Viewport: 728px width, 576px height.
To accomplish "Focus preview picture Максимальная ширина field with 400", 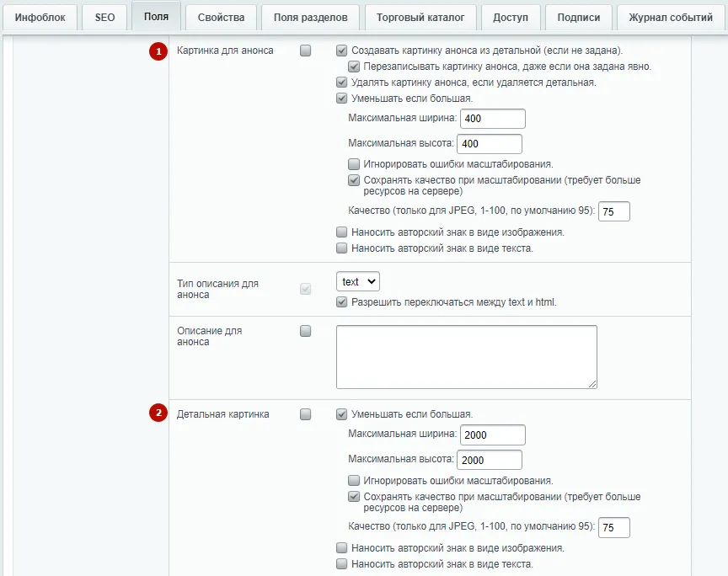I will click(493, 119).
